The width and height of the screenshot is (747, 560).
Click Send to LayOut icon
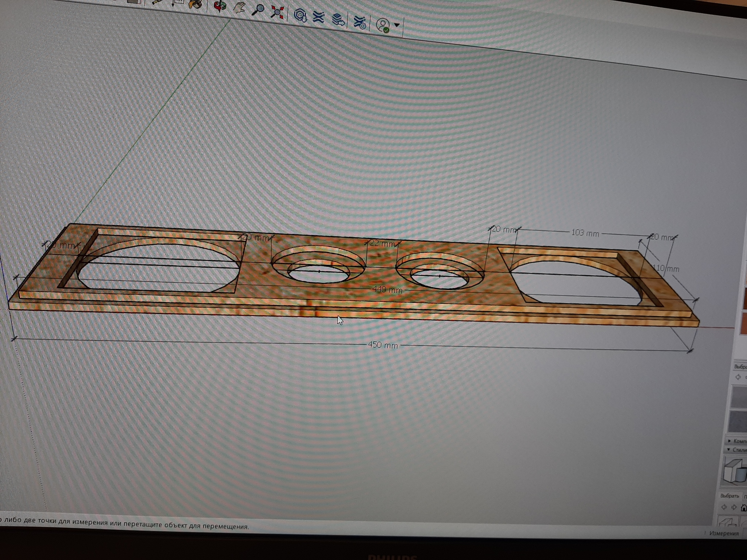(338, 20)
